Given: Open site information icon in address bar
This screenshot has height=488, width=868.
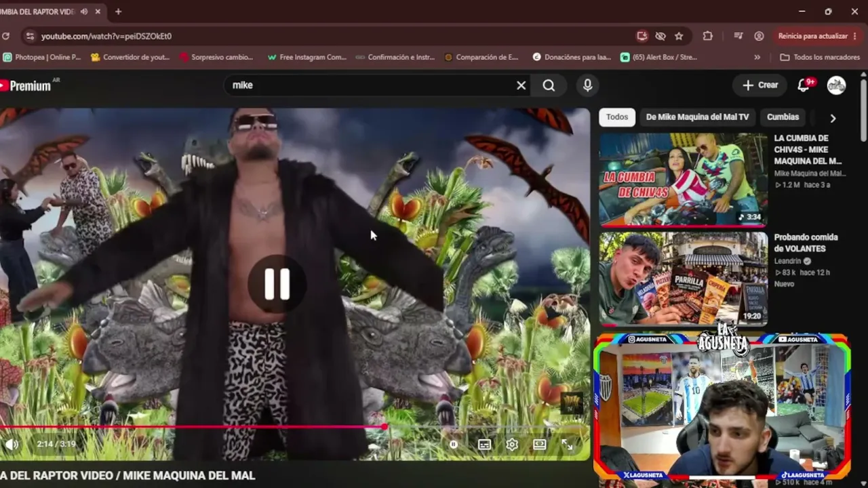Looking at the screenshot, I should [29, 36].
